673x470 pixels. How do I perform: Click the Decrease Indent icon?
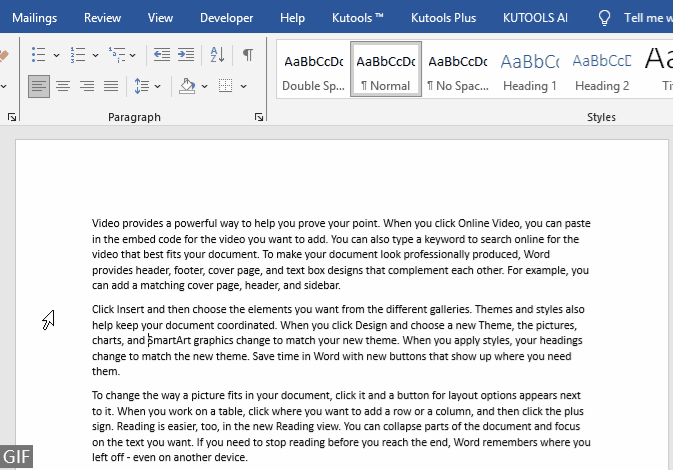(160, 55)
